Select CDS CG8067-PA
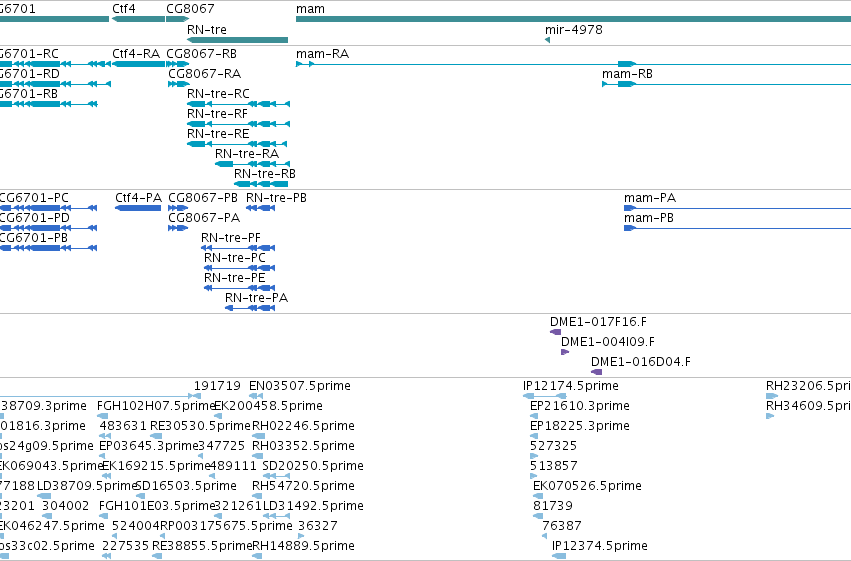 (x=204, y=218)
